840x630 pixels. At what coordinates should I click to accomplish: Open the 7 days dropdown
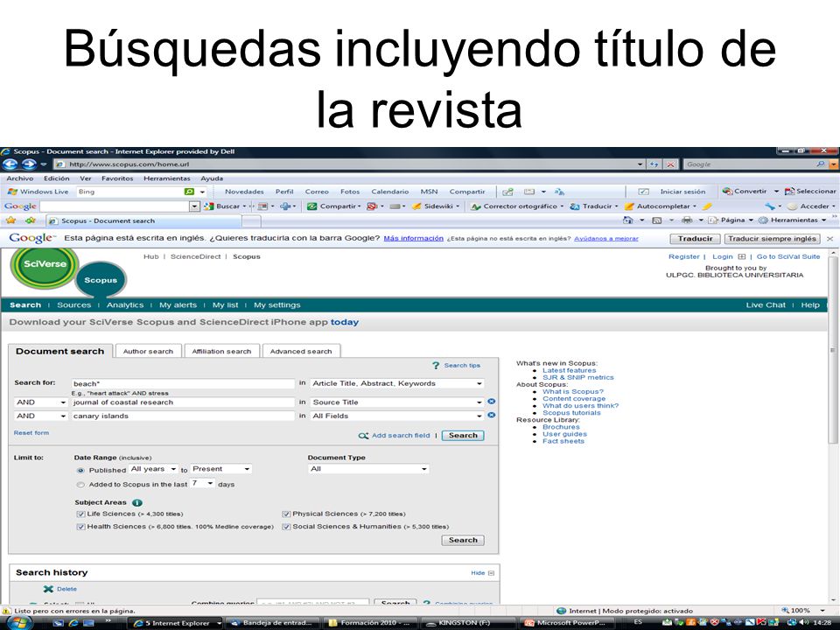pyautogui.click(x=202, y=483)
